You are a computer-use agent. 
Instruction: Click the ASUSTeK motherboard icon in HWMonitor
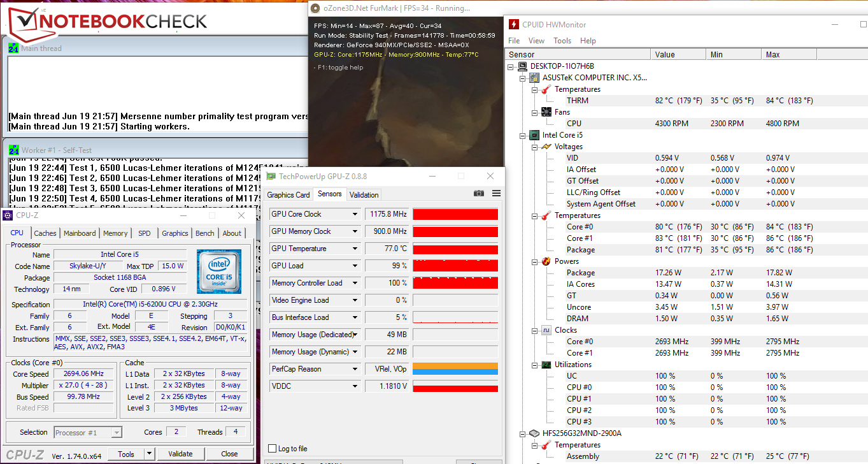(534, 78)
